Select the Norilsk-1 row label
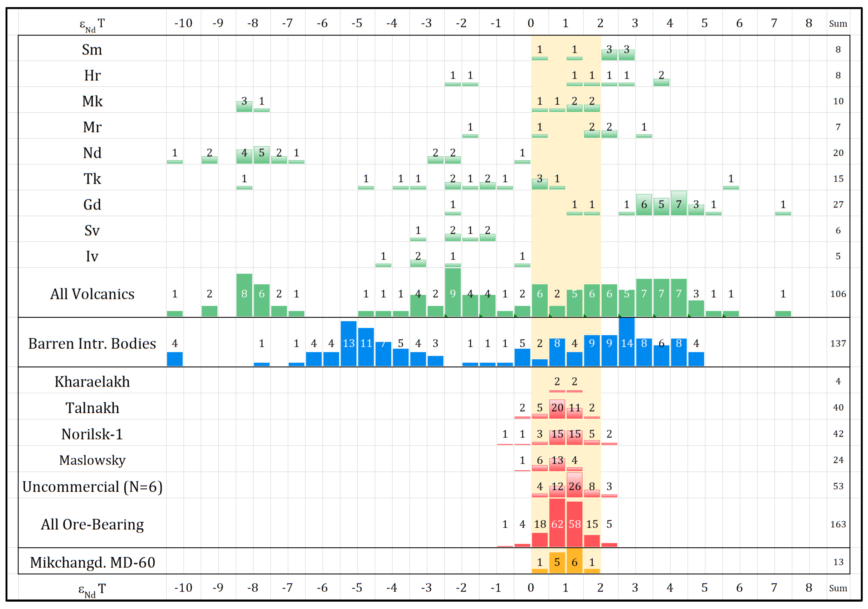This screenshot has height=609, width=868. pyautogui.click(x=92, y=434)
